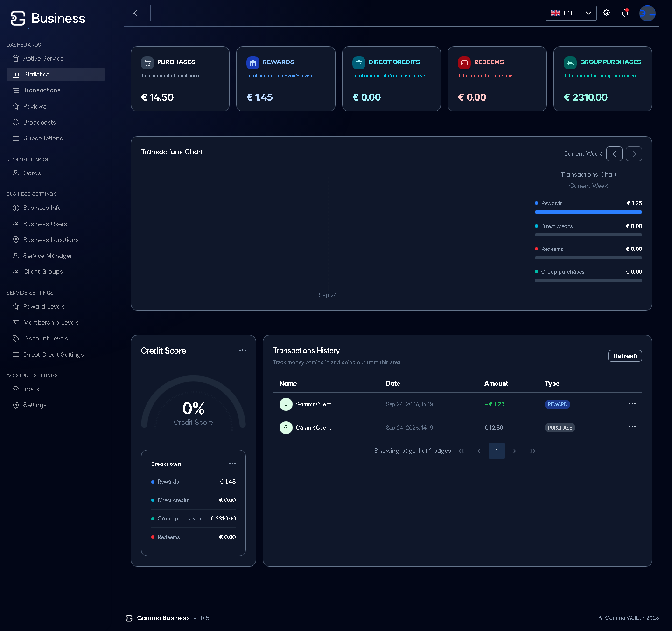Jump to first page of transactions
The width and height of the screenshot is (672, 631).
tap(461, 451)
